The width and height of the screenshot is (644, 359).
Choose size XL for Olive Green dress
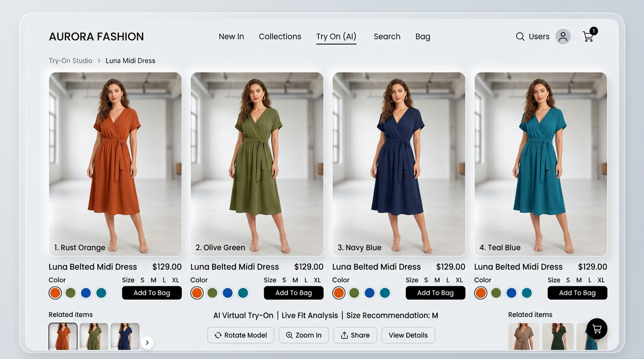[x=317, y=280]
